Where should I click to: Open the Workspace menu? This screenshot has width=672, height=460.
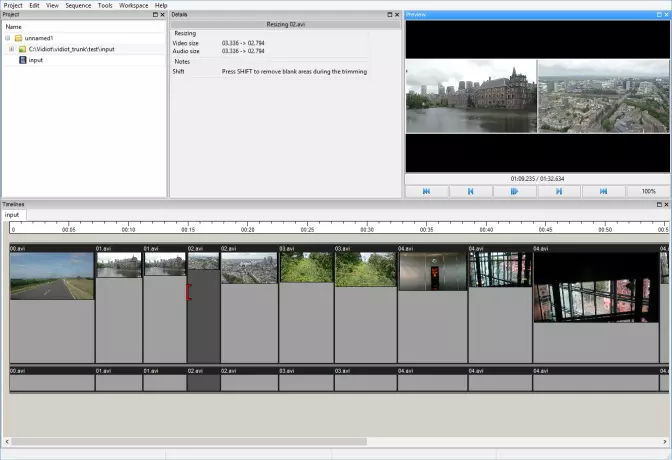coord(134,6)
